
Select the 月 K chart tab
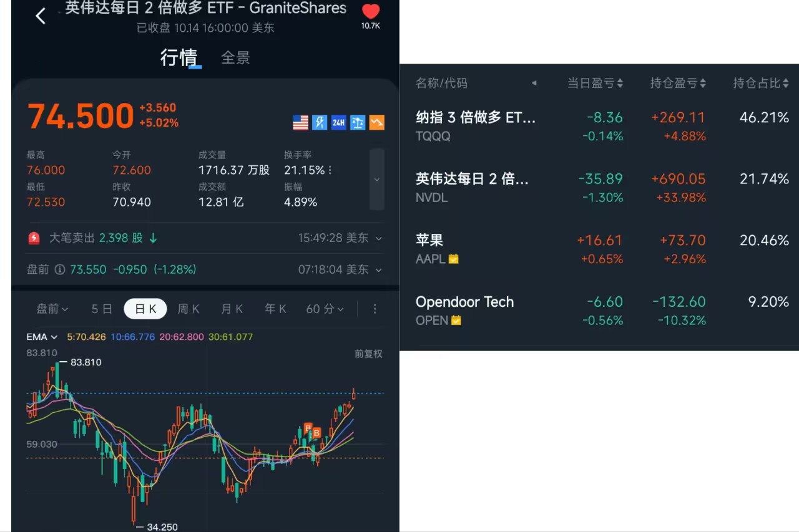(x=232, y=309)
